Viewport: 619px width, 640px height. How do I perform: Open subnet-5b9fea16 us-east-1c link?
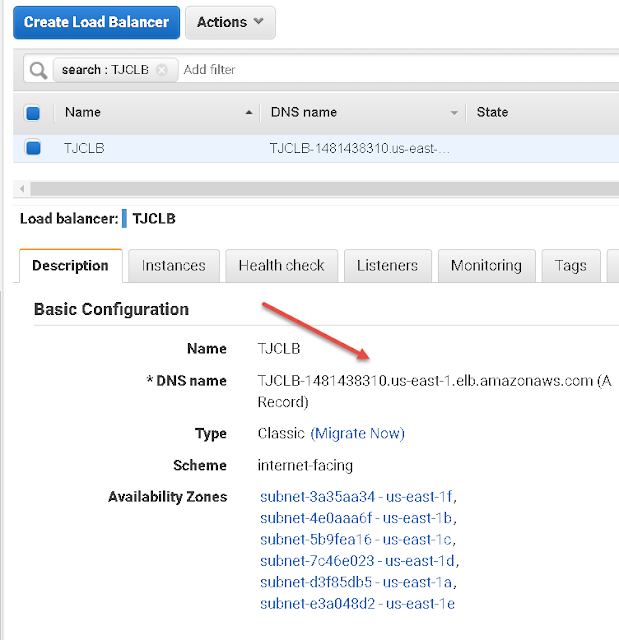point(356,539)
